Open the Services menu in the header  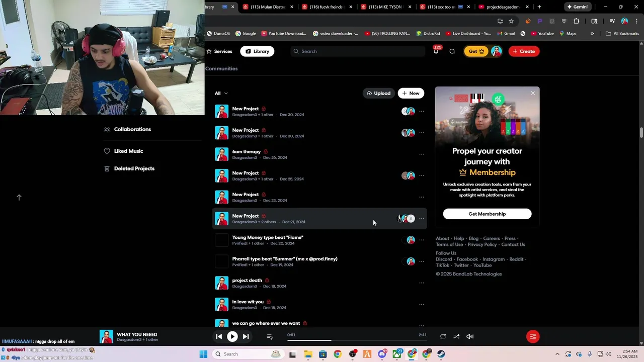tap(219, 51)
